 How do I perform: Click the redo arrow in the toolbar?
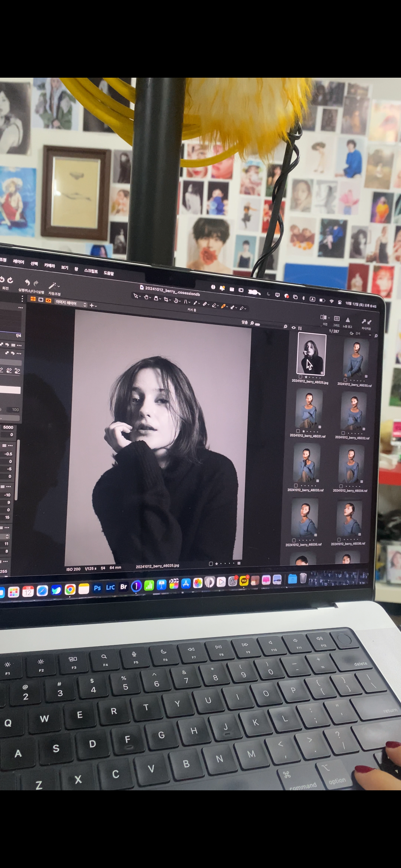point(36,283)
